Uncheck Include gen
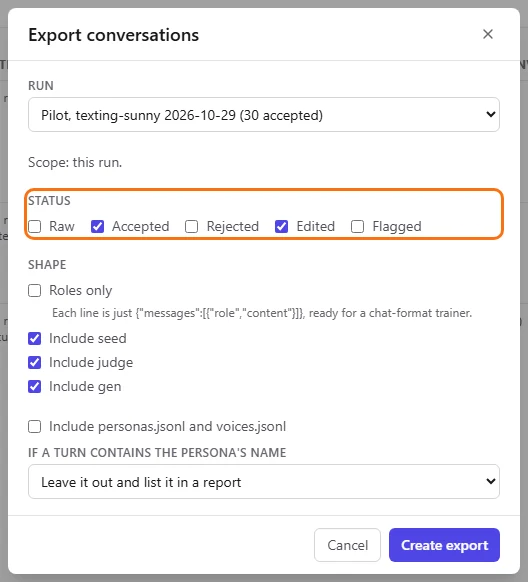Screen dimensions: 528x582 (35, 387)
